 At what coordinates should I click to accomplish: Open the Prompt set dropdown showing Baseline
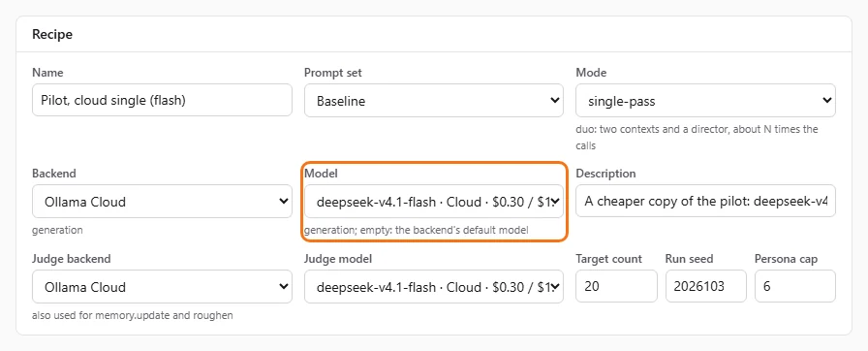433,100
